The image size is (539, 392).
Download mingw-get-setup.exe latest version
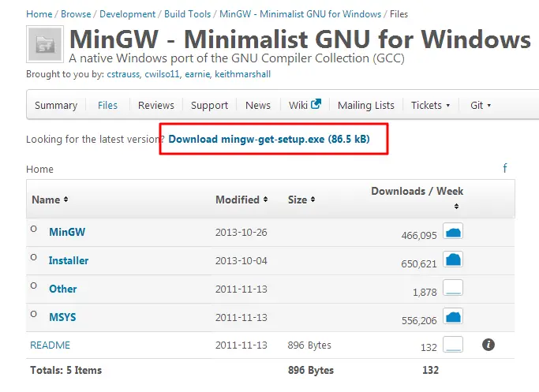click(x=269, y=139)
